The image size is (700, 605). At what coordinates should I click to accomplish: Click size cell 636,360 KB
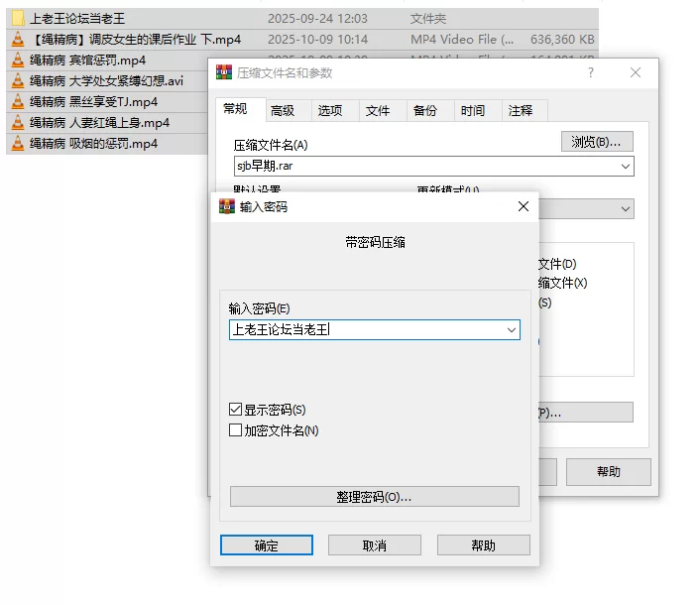point(562,40)
